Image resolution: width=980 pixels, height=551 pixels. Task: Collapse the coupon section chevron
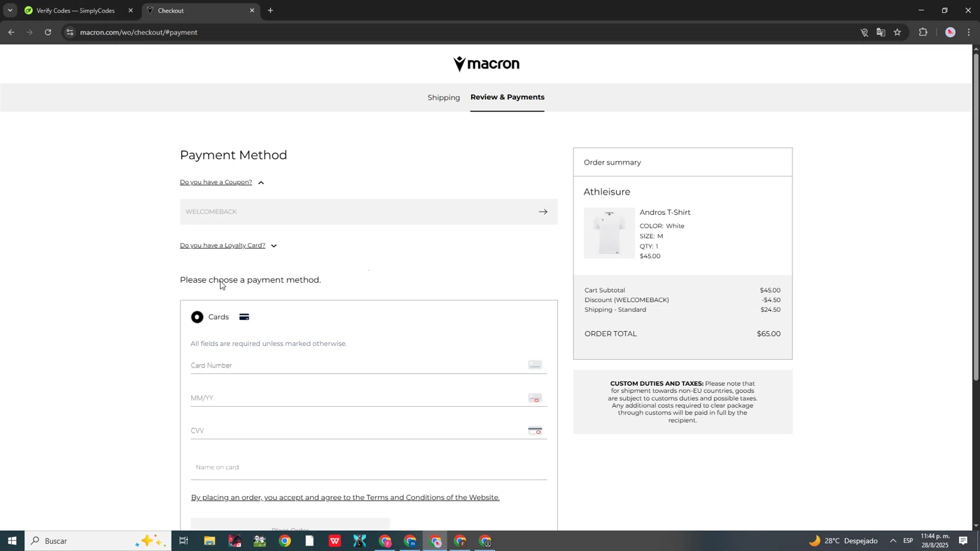tap(261, 183)
